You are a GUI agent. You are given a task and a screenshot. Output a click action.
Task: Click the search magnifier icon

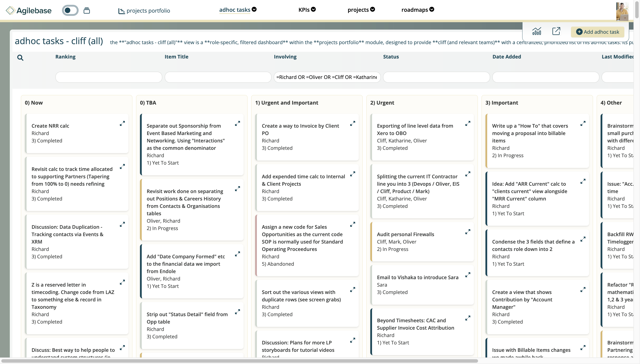pos(20,58)
